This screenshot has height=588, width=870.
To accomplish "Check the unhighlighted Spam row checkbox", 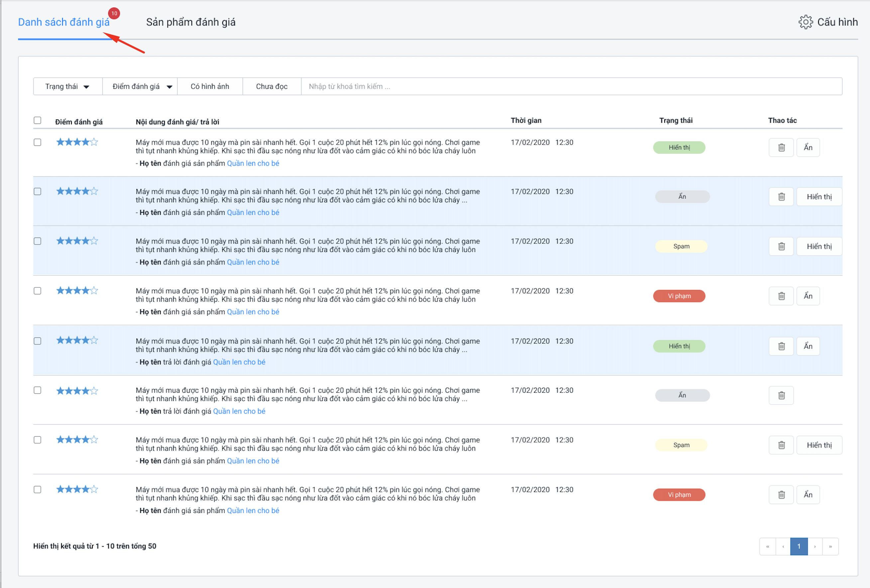I will (x=38, y=440).
